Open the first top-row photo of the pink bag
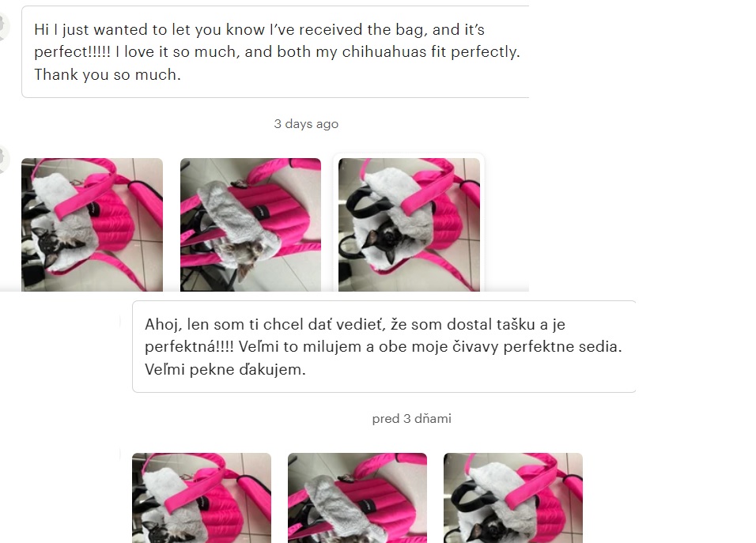This screenshot has width=756, height=543. click(x=92, y=224)
